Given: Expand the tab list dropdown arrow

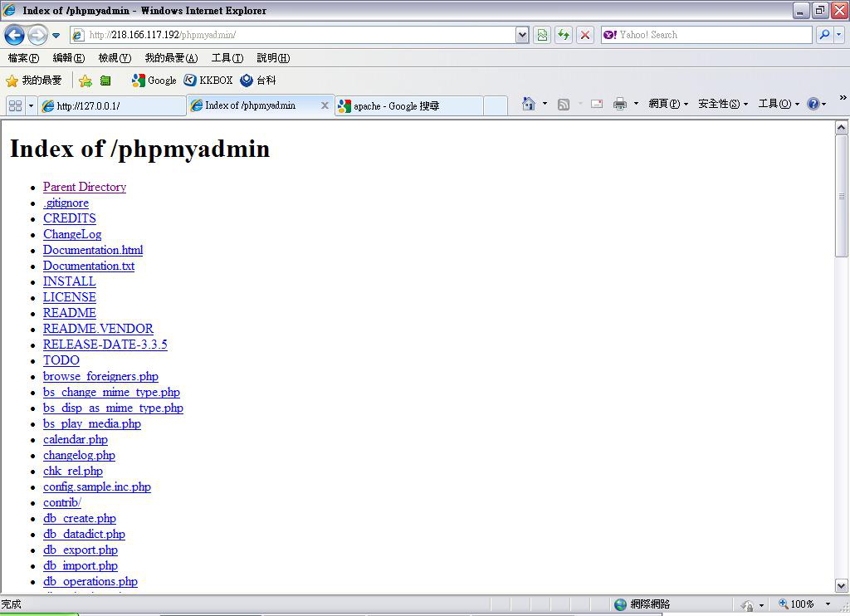Looking at the screenshot, I should [x=31, y=105].
